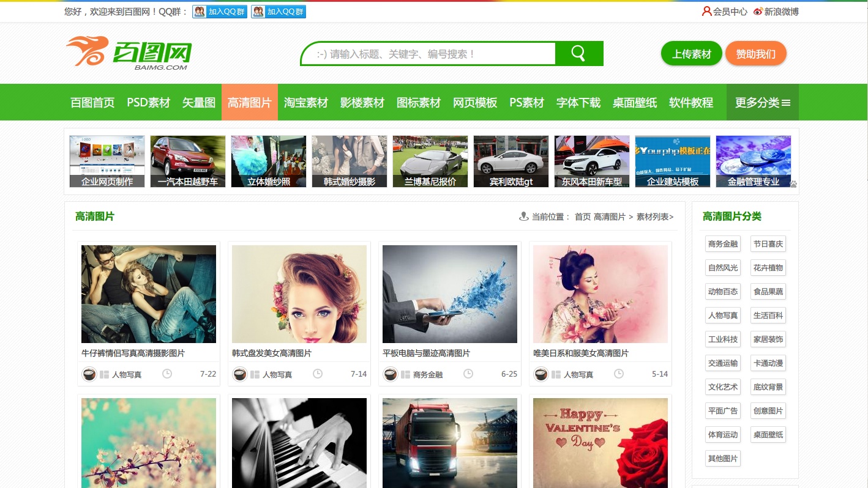Click title 唯美日系和服美女高清图片

(581, 353)
